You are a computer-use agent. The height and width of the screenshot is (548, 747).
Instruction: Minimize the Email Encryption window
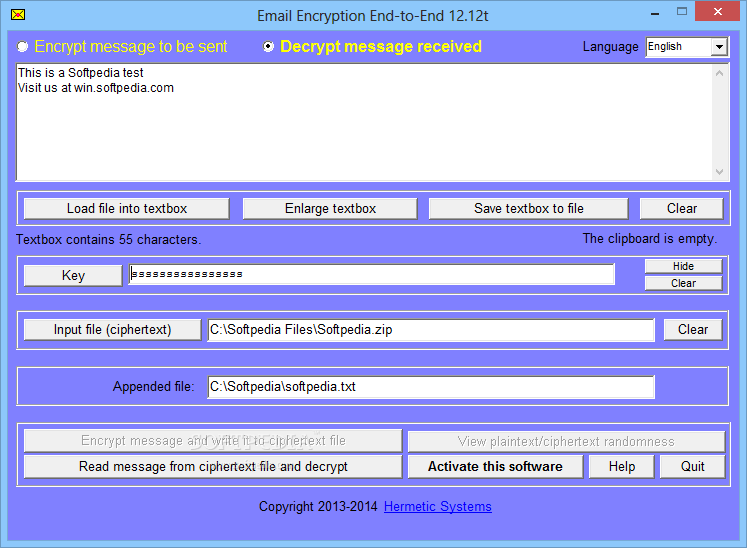655,13
